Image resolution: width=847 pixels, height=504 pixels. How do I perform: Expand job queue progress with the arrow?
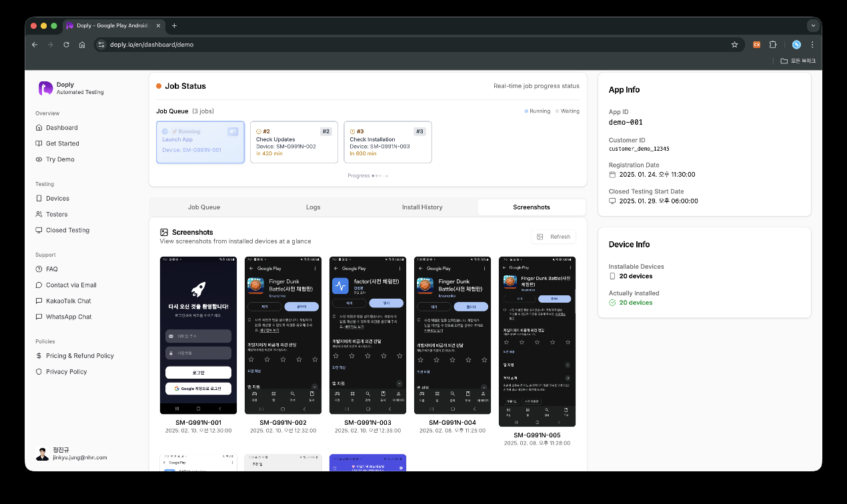click(x=385, y=175)
